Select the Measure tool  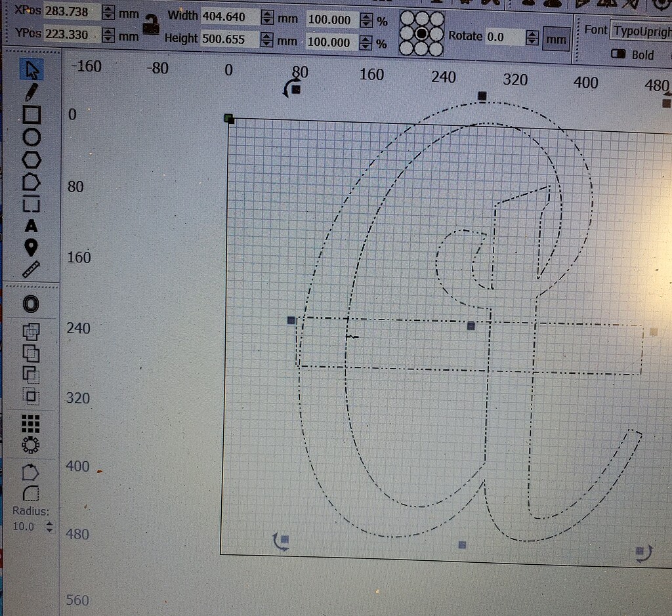tap(31, 270)
